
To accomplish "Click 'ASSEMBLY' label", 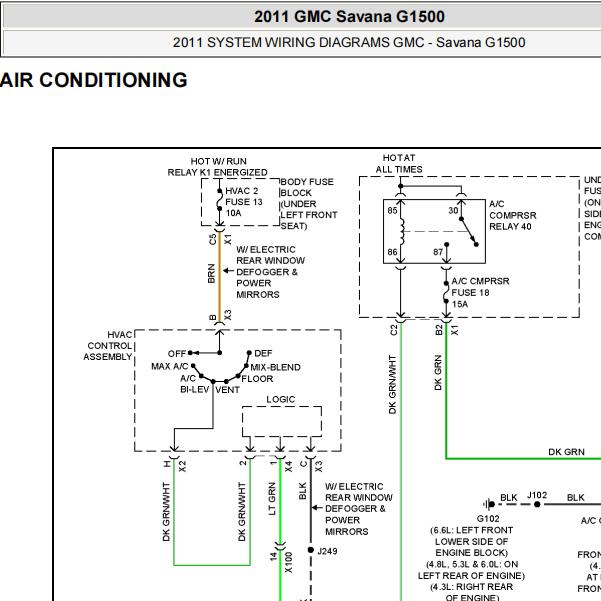I will [108, 357].
